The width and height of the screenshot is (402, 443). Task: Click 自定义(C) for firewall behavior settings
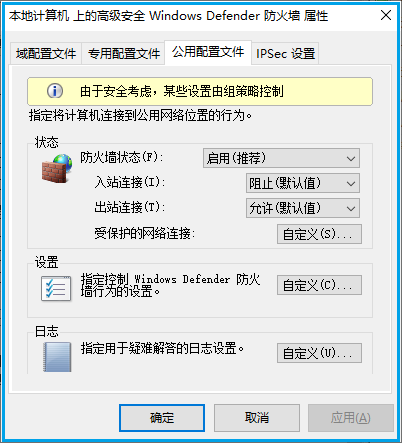(319, 285)
